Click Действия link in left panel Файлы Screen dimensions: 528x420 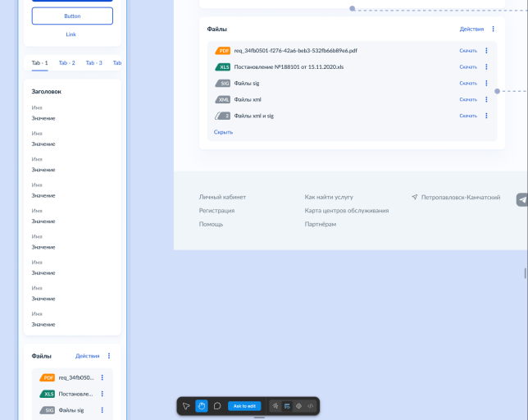point(87,356)
